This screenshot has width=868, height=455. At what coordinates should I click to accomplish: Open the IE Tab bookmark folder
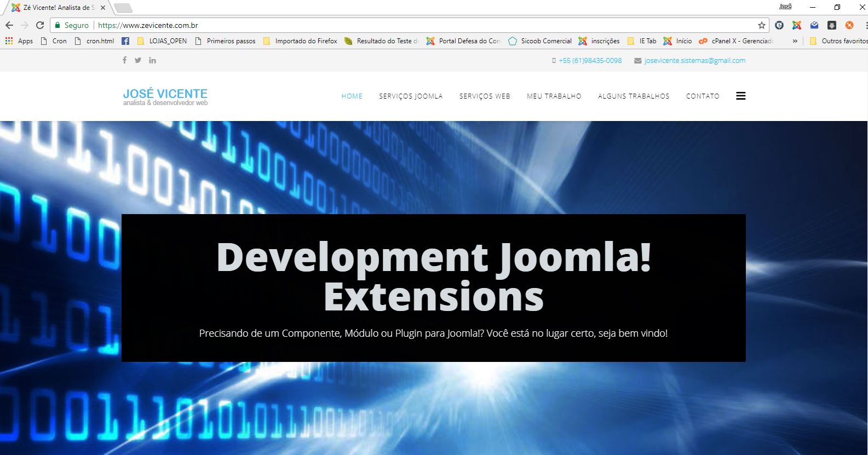(x=642, y=41)
